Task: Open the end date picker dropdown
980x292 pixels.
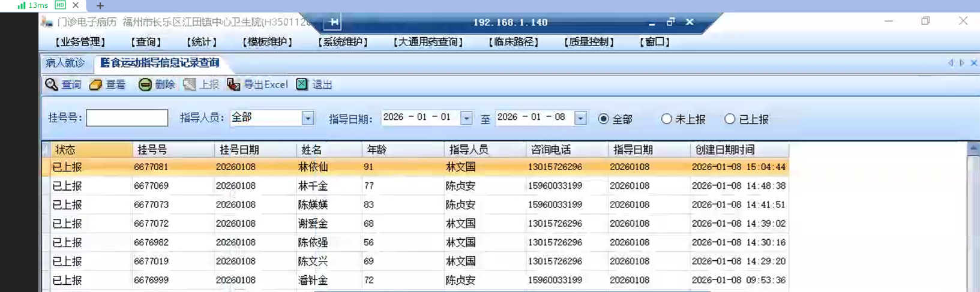Action: [x=580, y=118]
